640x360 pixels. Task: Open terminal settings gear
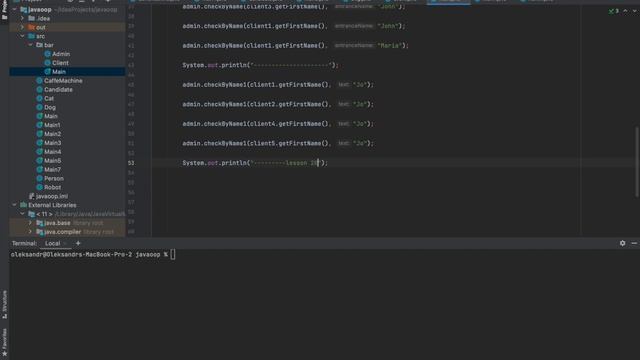pyautogui.click(x=622, y=243)
